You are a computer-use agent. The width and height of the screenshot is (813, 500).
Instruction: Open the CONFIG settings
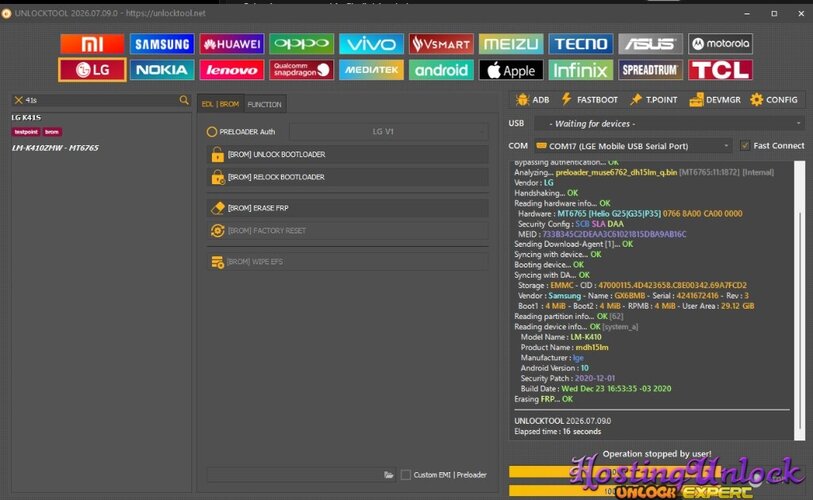[774, 100]
